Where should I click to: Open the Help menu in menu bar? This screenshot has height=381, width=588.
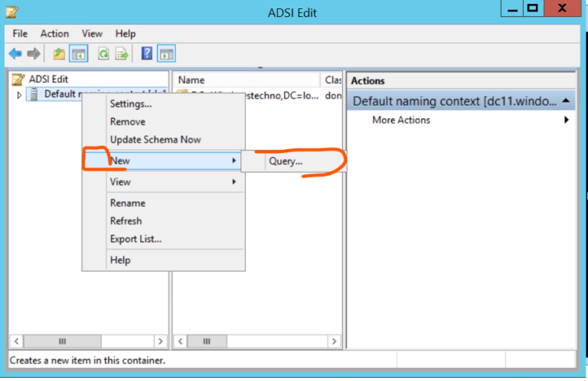(x=126, y=34)
